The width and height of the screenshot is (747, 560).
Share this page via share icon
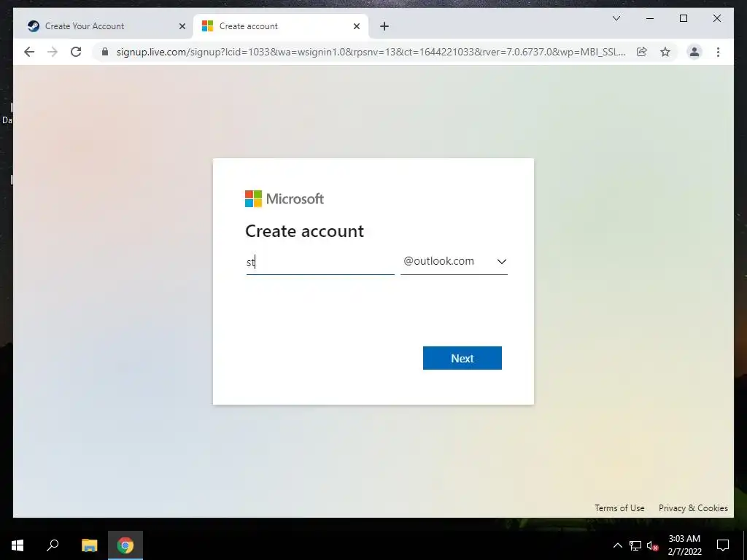pos(642,52)
